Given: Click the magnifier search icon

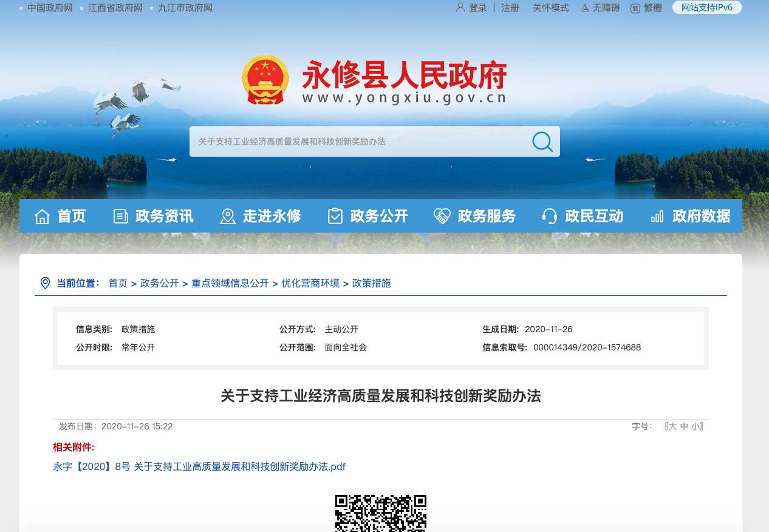Looking at the screenshot, I should [542, 142].
